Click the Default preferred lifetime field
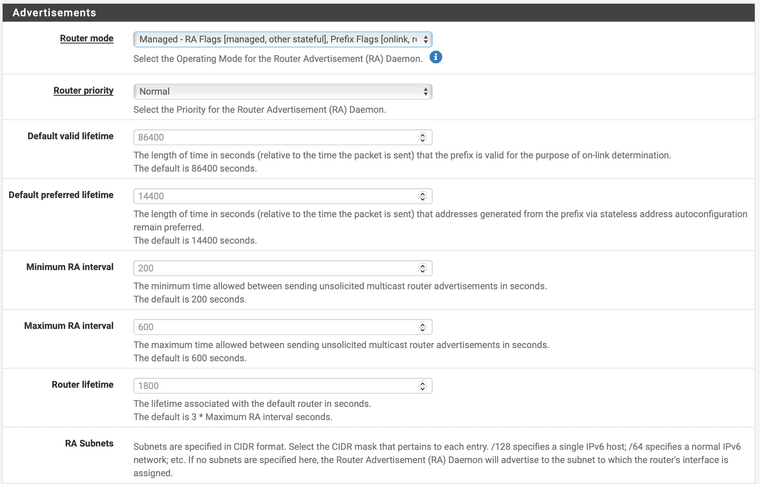 pyautogui.click(x=283, y=196)
